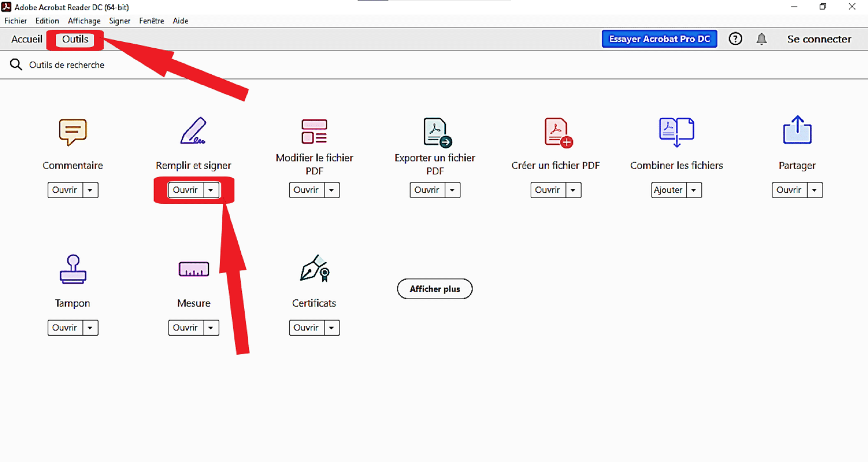This screenshot has width=868, height=462.
Task: Click the Certificats label
Action: (314, 303)
